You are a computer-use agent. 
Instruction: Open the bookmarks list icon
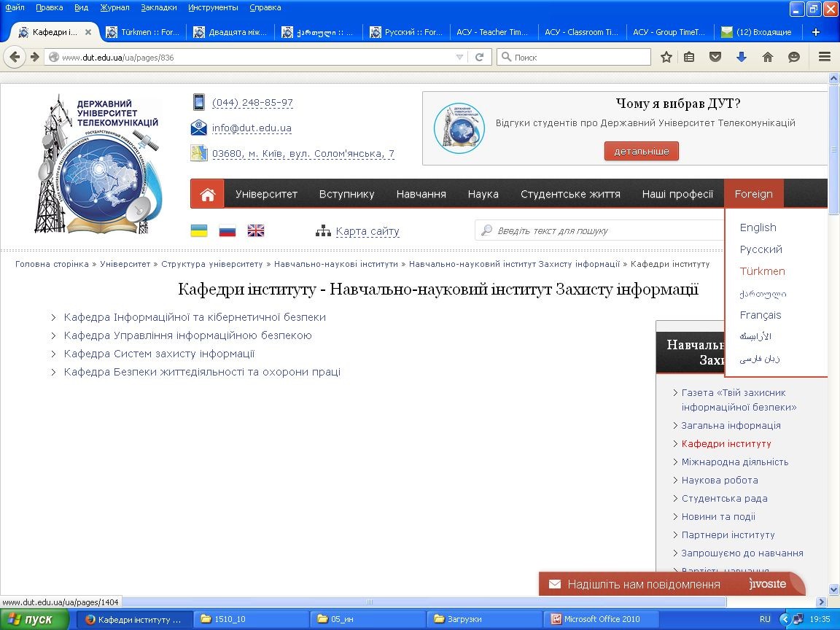[x=689, y=57]
